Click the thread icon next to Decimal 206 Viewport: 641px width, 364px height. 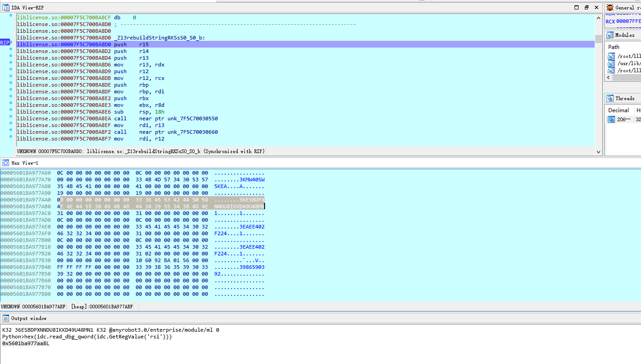(611, 119)
